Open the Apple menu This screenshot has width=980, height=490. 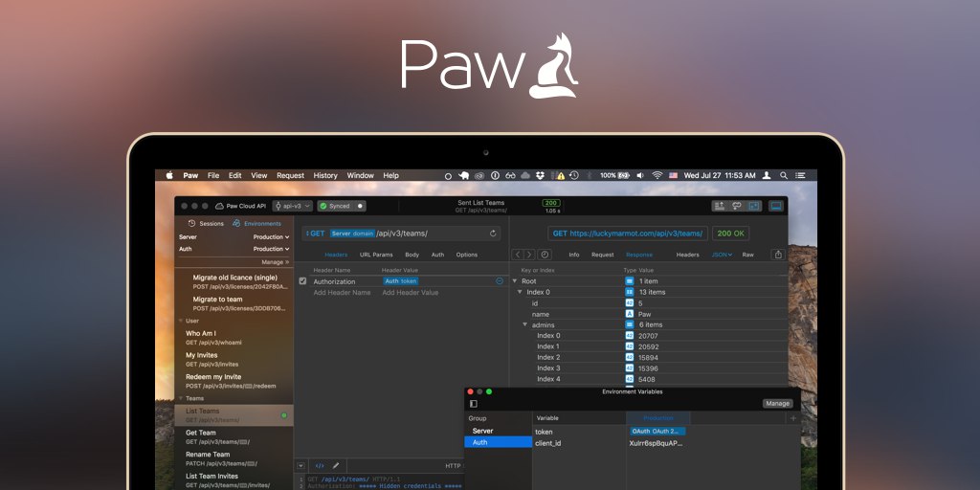[x=169, y=176]
